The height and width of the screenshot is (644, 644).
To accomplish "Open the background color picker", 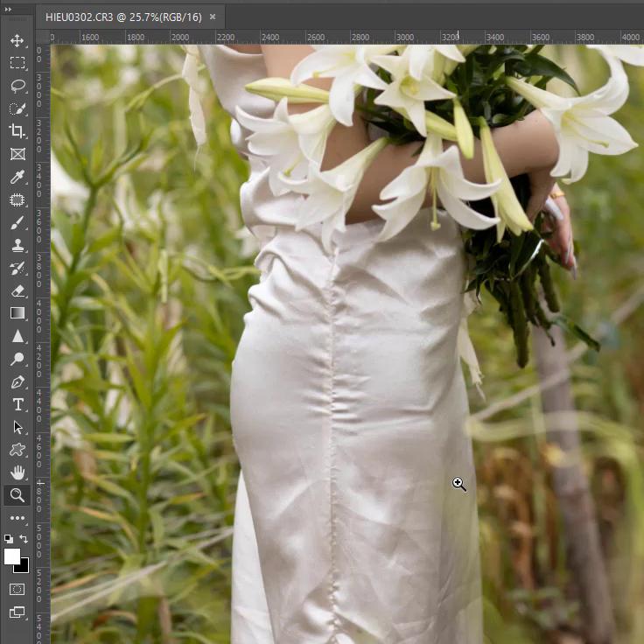I will (x=24, y=568).
